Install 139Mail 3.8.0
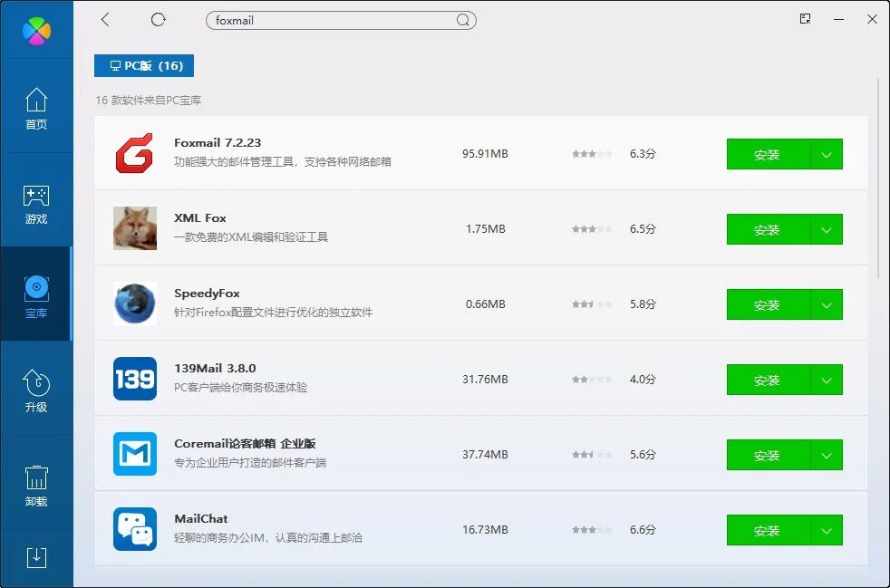Image resolution: width=890 pixels, height=588 pixels. [768, 380]
